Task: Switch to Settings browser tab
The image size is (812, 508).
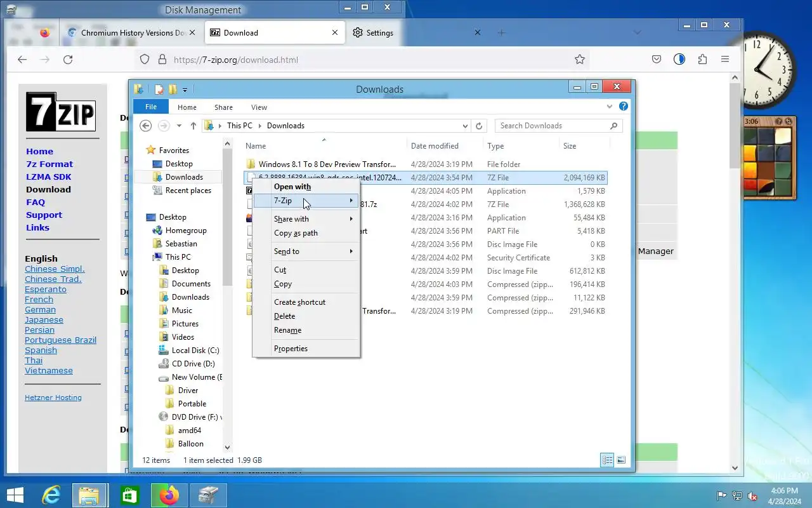Action: (x=373, y=33)
